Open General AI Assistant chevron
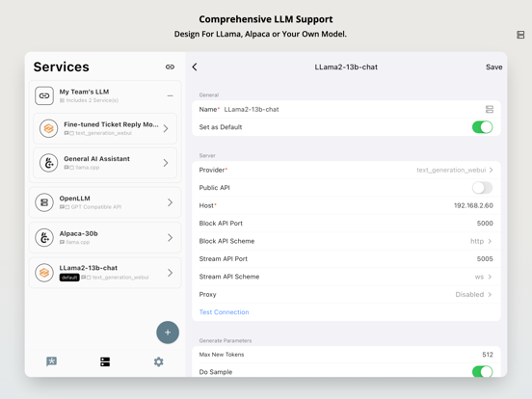 (166, 163)
